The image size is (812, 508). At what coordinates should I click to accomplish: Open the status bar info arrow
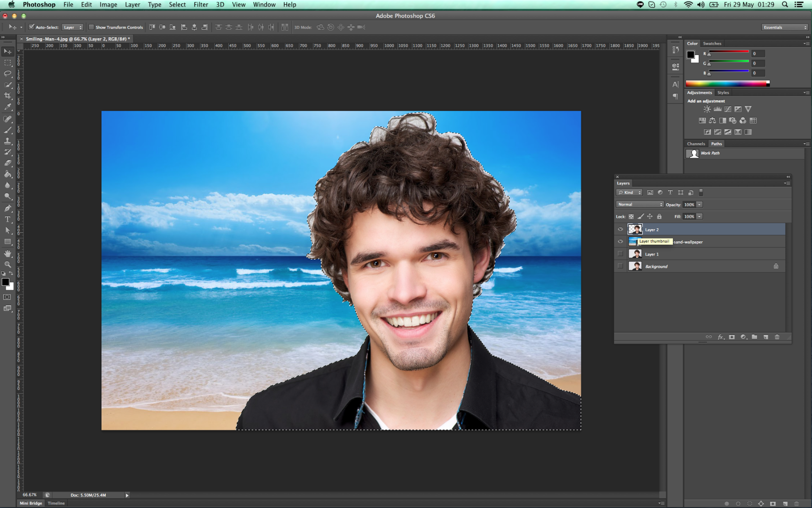click(x=127, y=495)
